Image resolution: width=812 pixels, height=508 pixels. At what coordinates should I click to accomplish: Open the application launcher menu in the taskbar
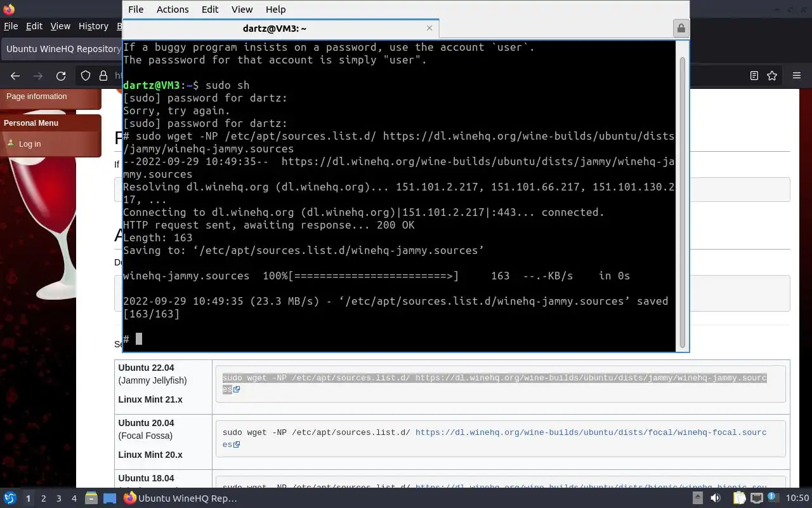[10, 498]
